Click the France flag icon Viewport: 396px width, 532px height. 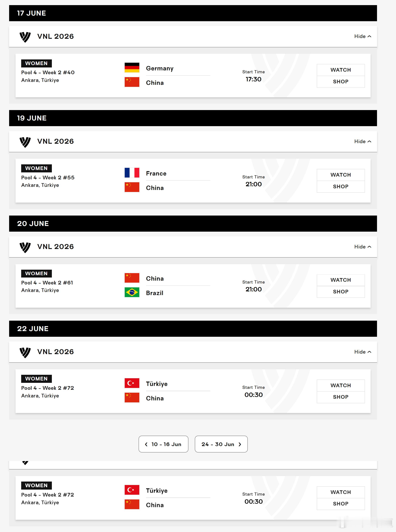(132, 173)
